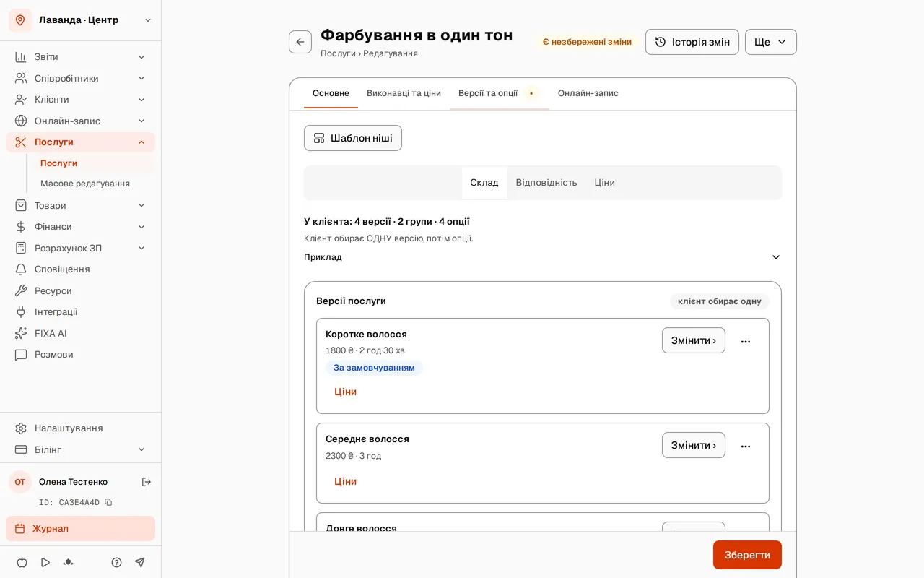Switch to the Онлайн-запис tab
924x578 pixels.
pyautogui.click(x=588, y=93)
